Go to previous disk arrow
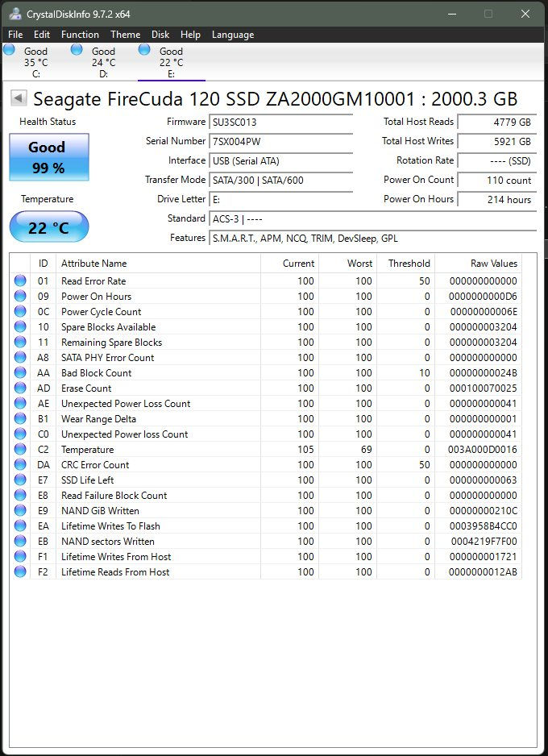This screenshot has height=756, width=548. click(x=19, y=98)
